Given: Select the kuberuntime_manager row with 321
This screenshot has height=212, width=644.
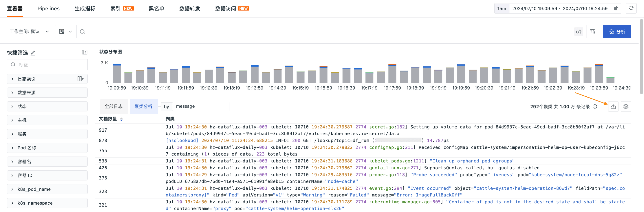Looking at the screenshot, I should click(x=363, y=205).
